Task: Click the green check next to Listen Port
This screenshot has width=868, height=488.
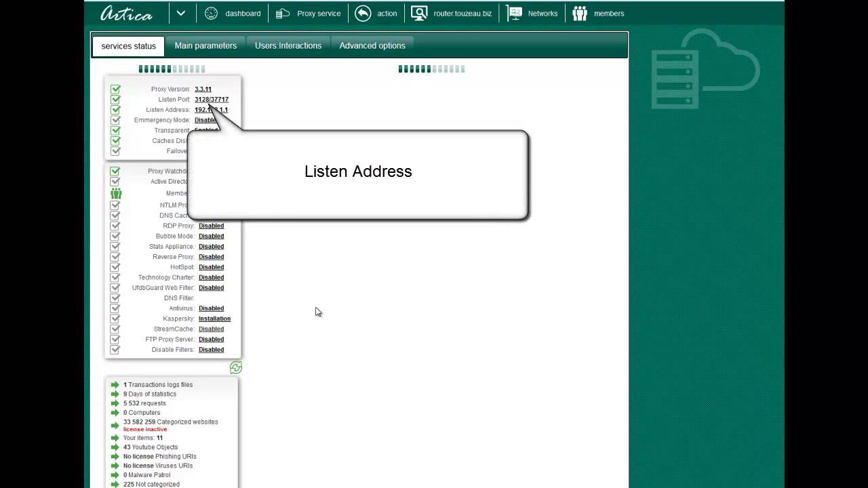Action: coord(115,99)
